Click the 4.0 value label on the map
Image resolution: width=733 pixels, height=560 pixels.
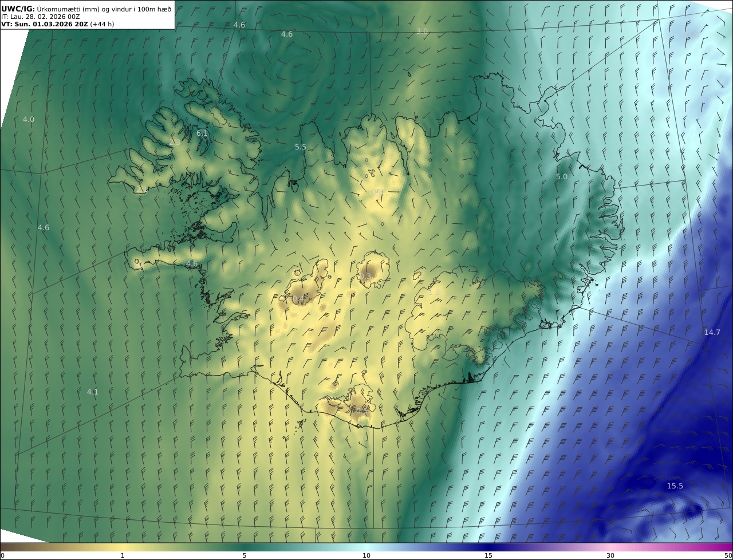pyautogui.click(x=29, y=119)
